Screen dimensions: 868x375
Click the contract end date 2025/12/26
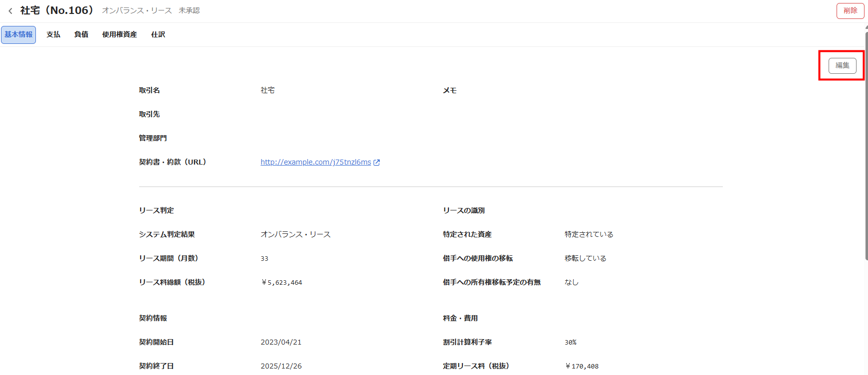281,366
